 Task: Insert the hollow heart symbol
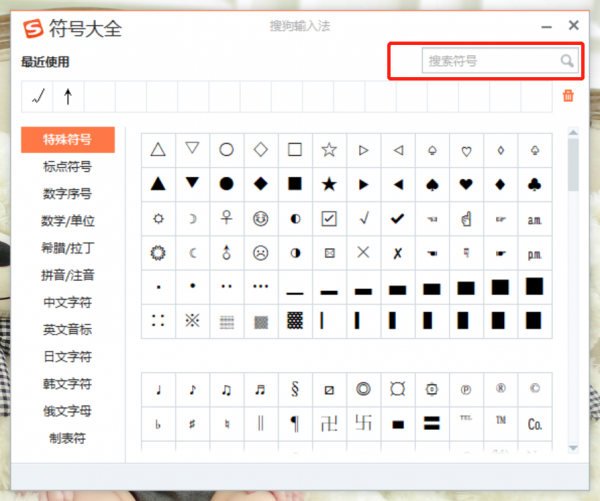(466, 150)
